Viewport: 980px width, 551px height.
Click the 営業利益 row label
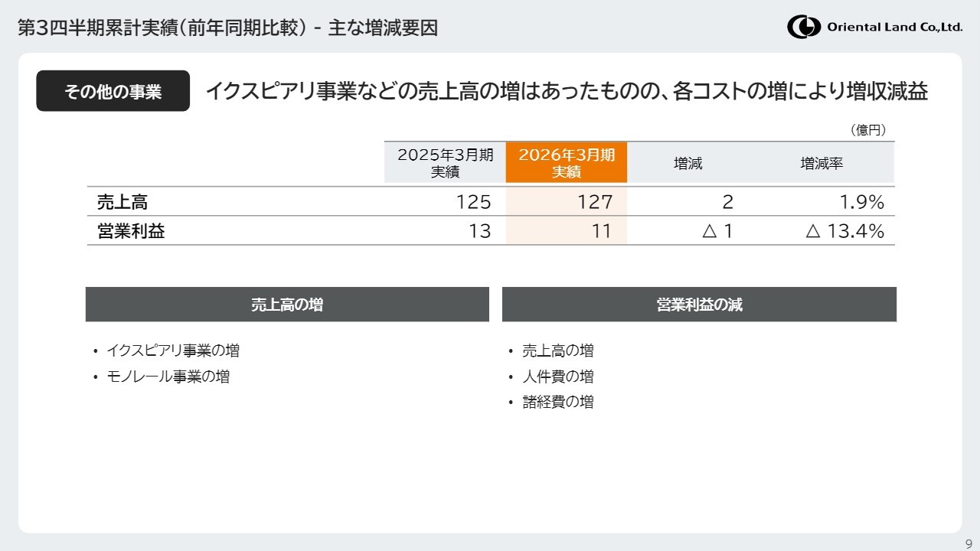click(x=131, y=231)
